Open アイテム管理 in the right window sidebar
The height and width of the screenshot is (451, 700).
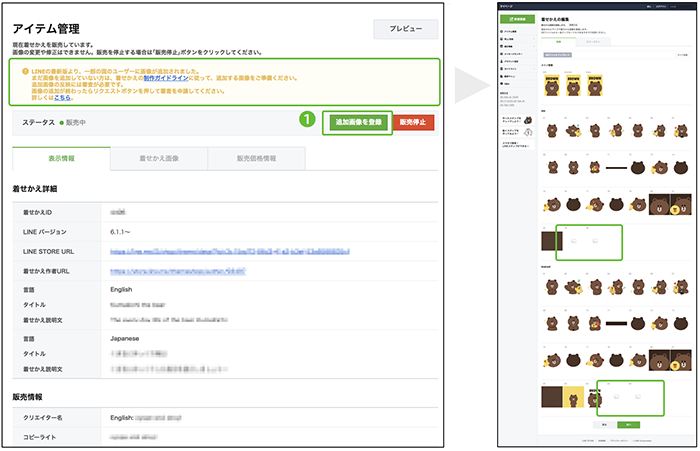click(x=510, y=32)
